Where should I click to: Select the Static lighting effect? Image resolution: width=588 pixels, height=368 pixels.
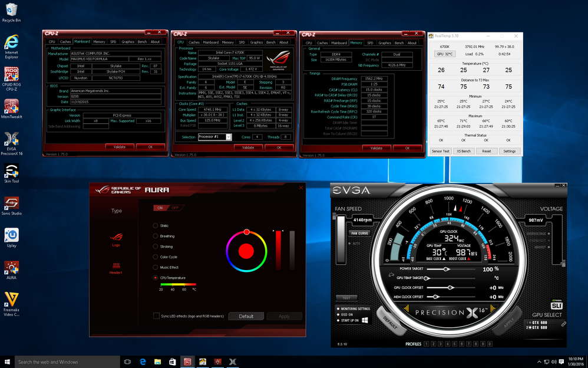point(156,226)
